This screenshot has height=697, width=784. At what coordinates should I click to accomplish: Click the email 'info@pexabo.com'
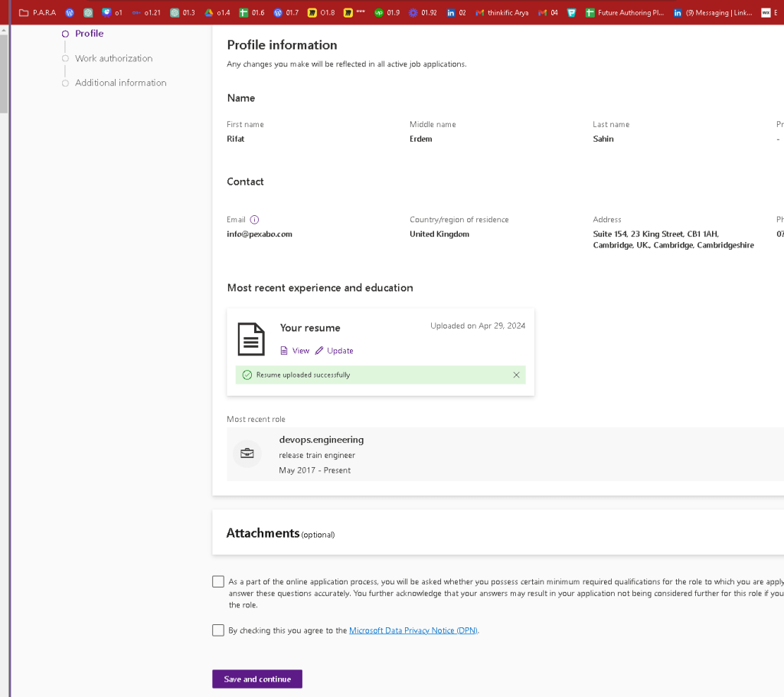click(260, 234)
